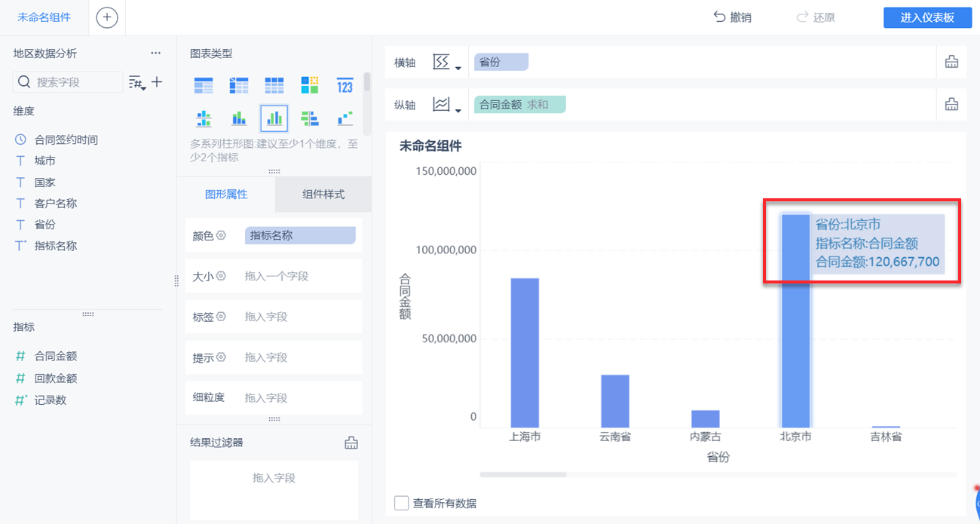Click the chart type list scrollbar

[367, 81]
